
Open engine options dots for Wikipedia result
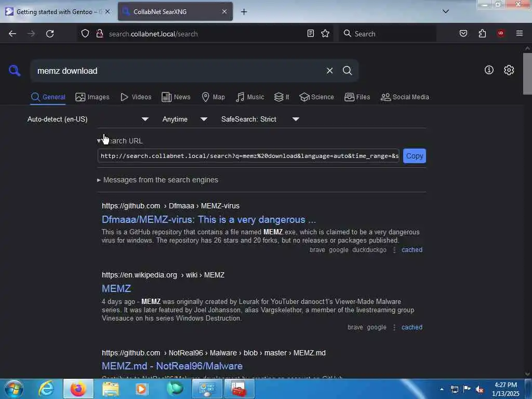(394, 327)
